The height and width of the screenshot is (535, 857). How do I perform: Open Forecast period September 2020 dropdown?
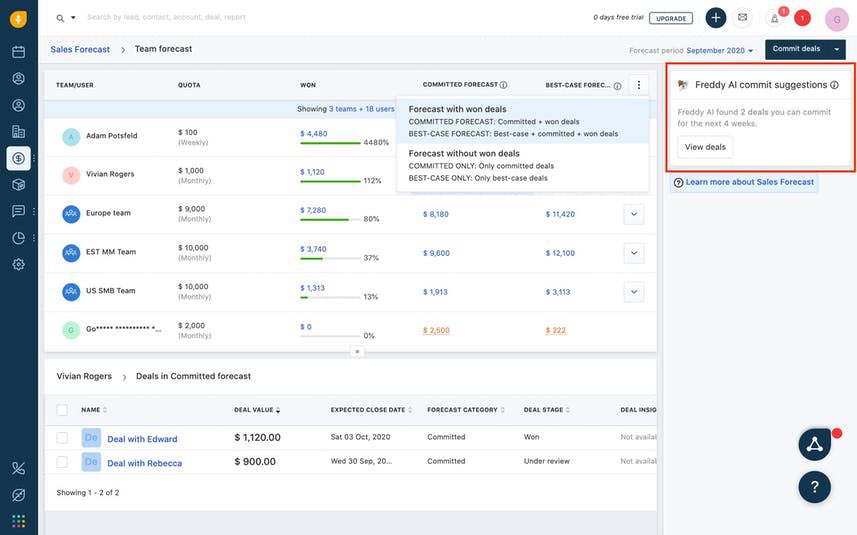tap(720, 50)
